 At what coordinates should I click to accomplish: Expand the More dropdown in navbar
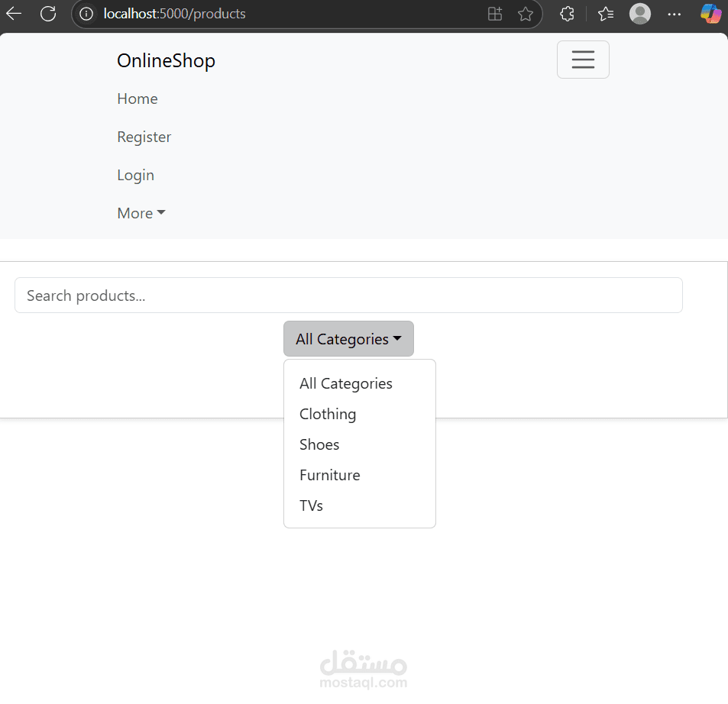pos(141,214)
